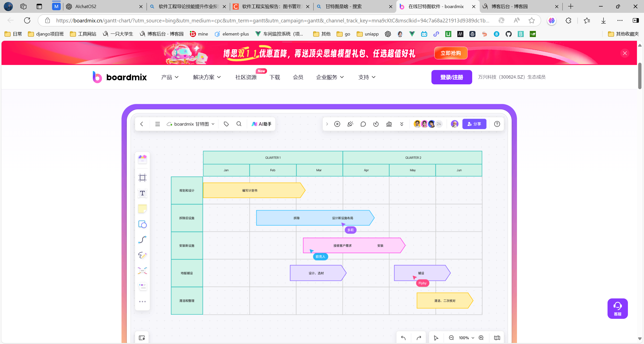Viewport: 644px width, 344px height.
Task: Click the boardmix logo link
Action: (x=119, y=77)
